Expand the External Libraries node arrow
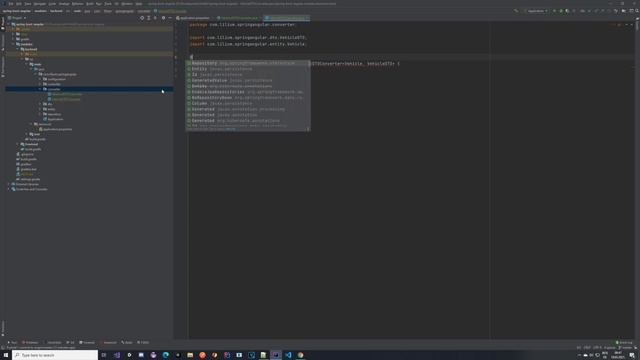The width and height of the screenshot is (640, 360). [9, 184]
